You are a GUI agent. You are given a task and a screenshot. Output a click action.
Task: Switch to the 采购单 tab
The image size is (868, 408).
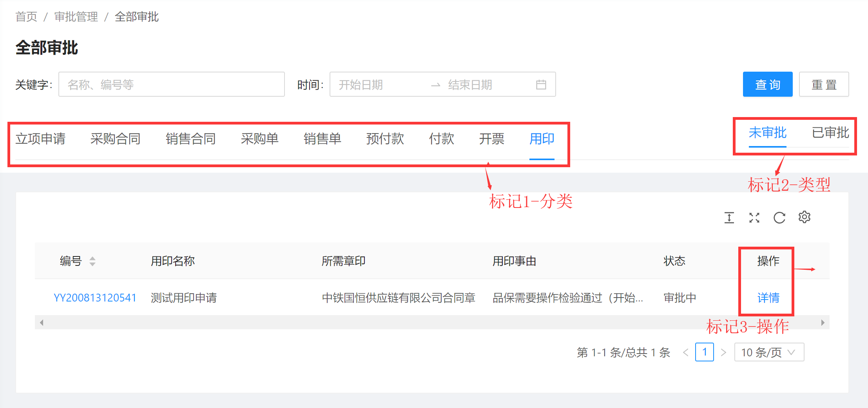259,139
